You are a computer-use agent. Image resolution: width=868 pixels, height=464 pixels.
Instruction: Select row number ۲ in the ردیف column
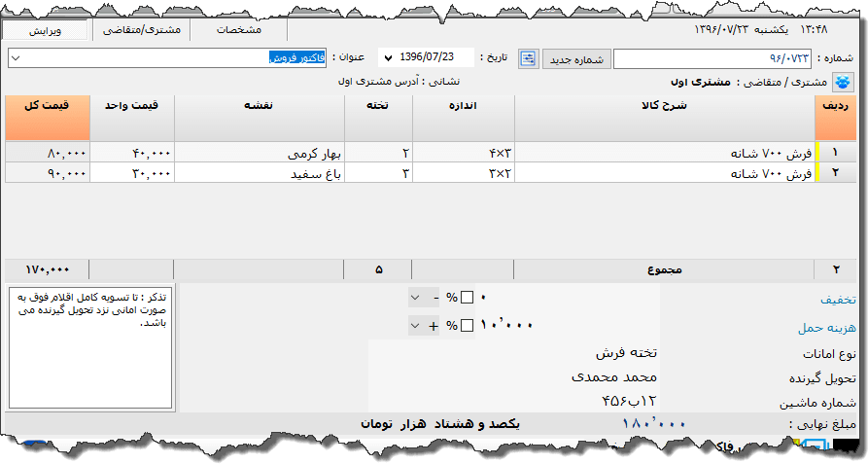pos(835,173)
